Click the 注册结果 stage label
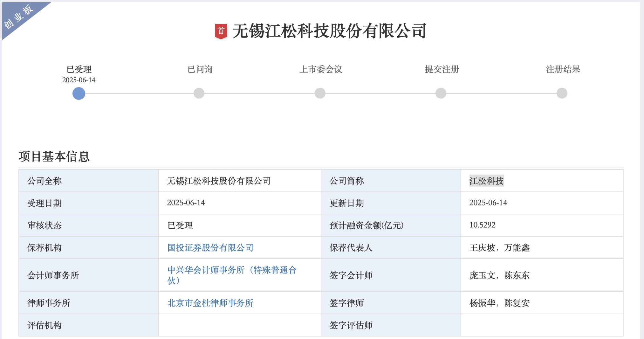This screenshot has width=644, height=339. click(563, 69)
